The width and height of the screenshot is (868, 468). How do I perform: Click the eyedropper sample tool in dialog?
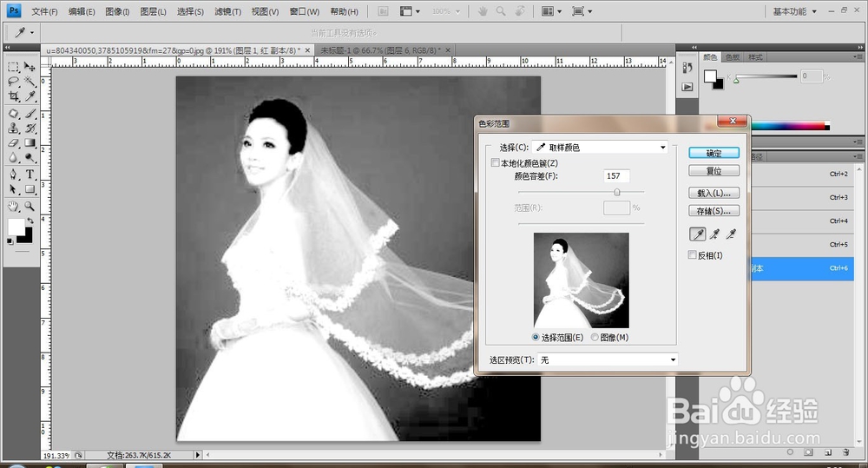tap(698, 234)
